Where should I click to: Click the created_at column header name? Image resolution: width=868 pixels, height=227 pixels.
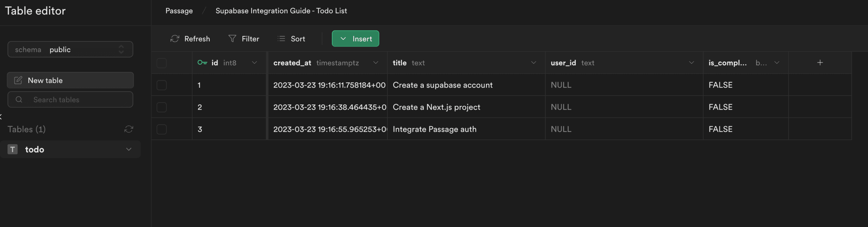coord(292,63)
